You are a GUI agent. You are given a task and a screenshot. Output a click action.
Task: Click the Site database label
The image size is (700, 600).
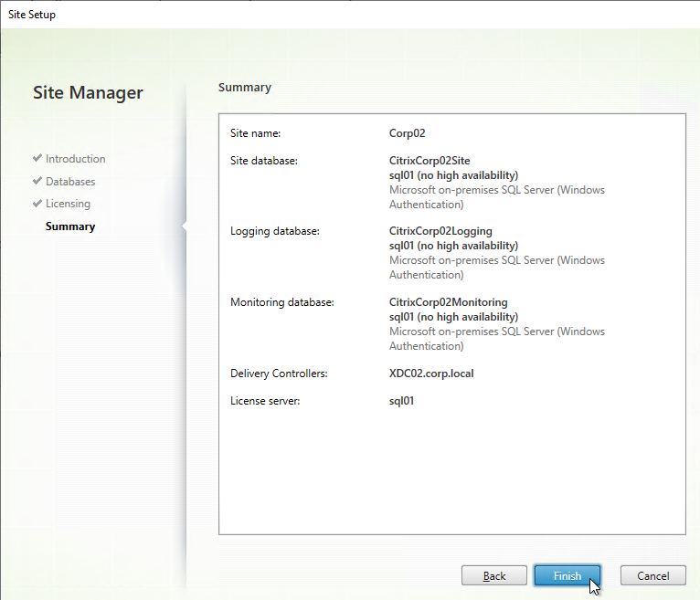pos(264,161)
